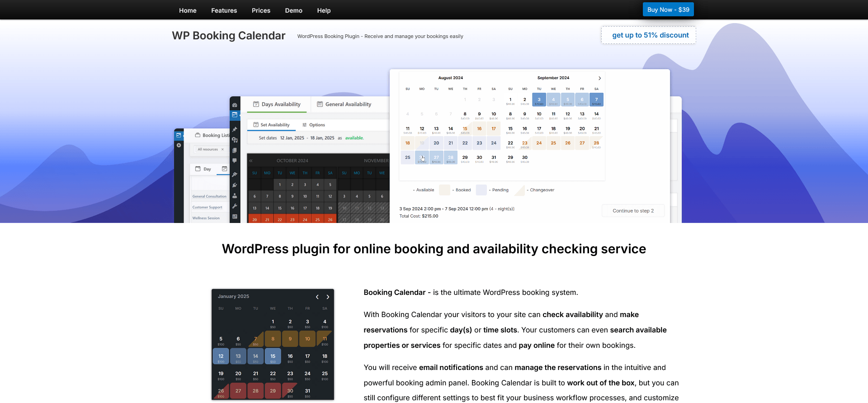Select January 31 in the January 2025 calendar
This screenshot has height=403, width=868.
[307, 391]
